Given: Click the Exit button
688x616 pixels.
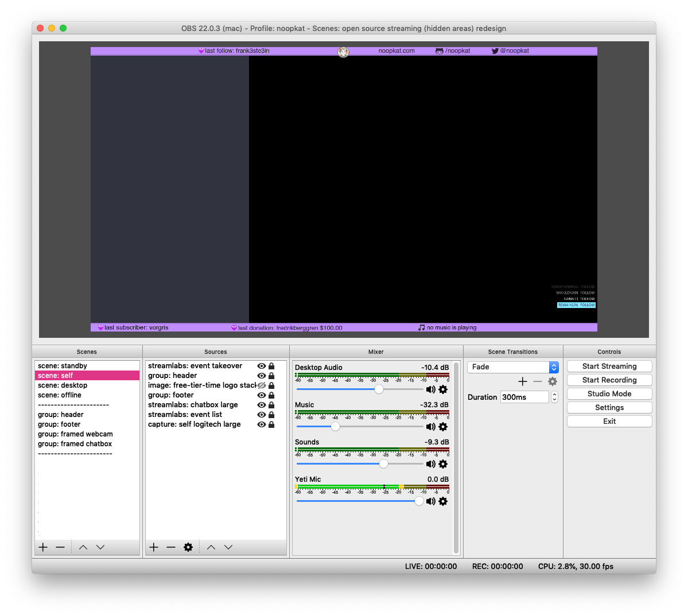Looking at the screenshot, I should [609, 422].
